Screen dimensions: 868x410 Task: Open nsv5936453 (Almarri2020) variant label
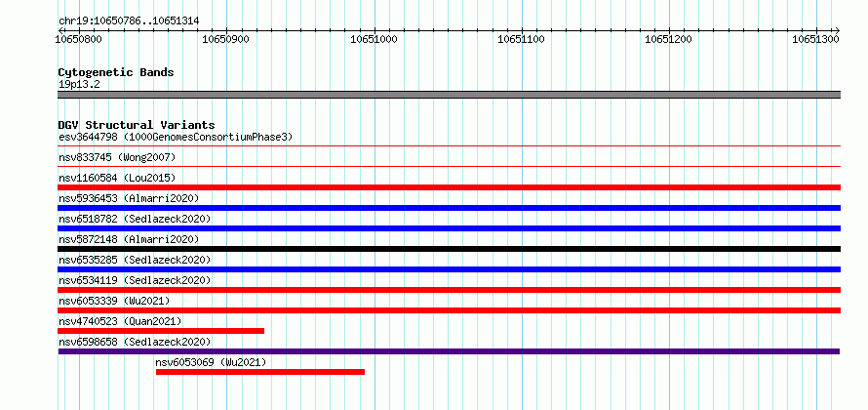(129, 198)
